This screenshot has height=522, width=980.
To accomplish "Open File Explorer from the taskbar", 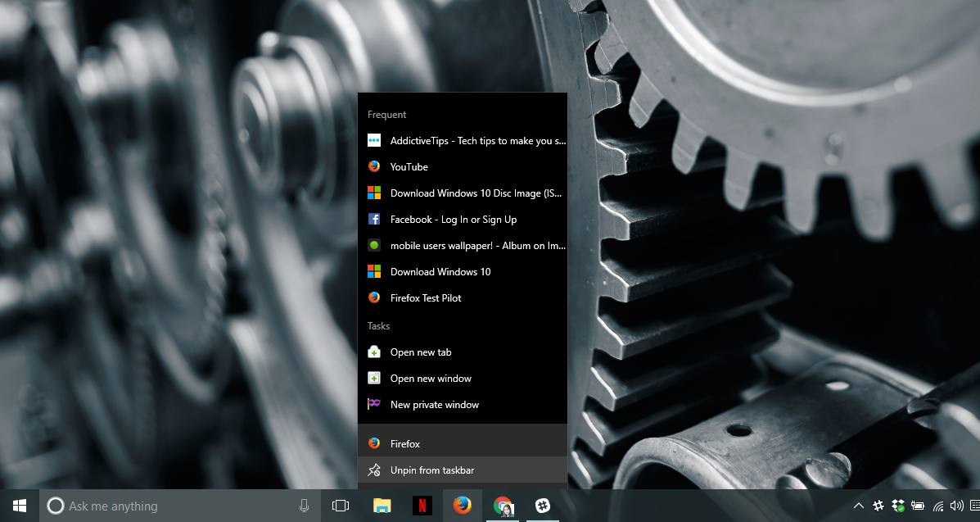I will click(382, 506).
